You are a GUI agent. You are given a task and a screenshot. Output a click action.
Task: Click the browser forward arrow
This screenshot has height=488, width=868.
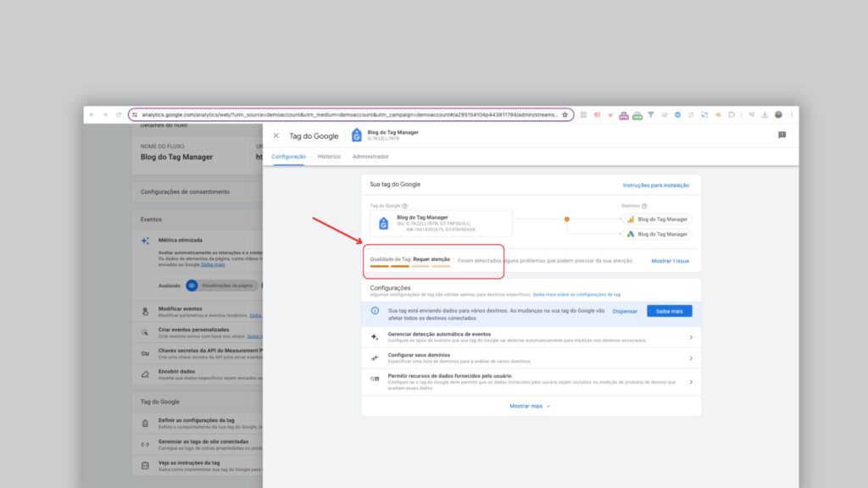(105, 114)
